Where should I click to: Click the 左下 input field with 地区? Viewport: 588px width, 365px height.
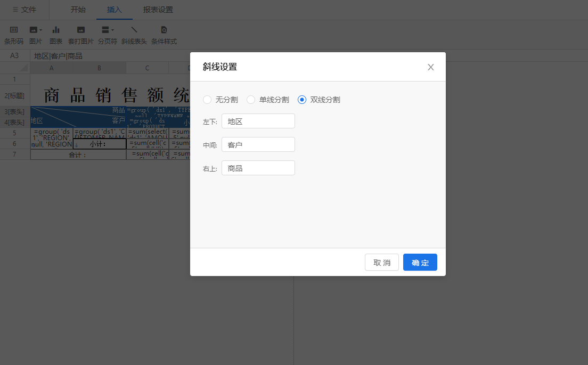[x=258, y=121]
